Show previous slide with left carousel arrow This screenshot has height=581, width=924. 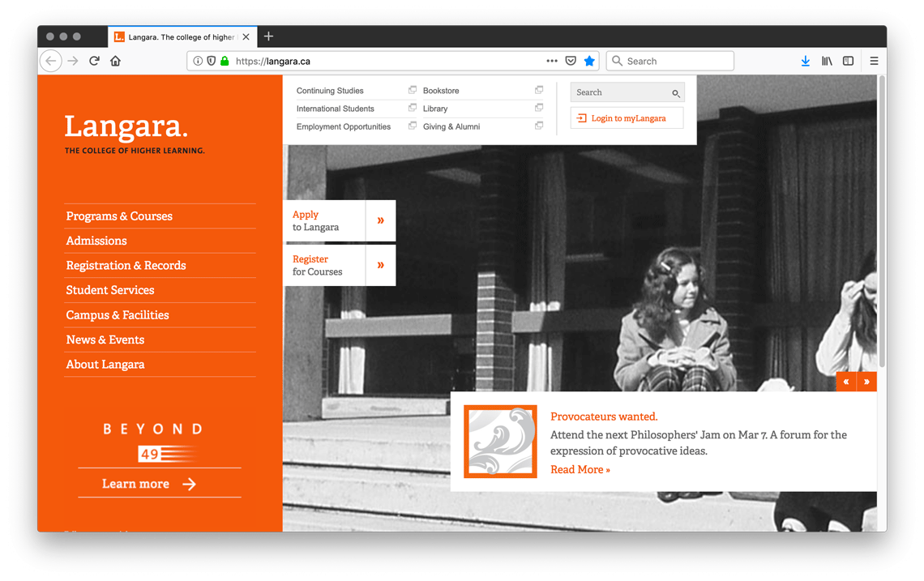(846, 382)
